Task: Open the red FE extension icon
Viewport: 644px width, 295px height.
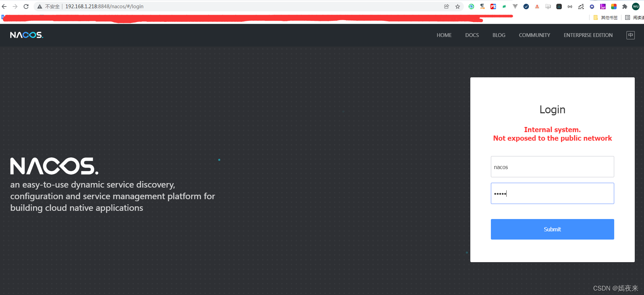Action: pyautogui.click(x=493, y=7)
